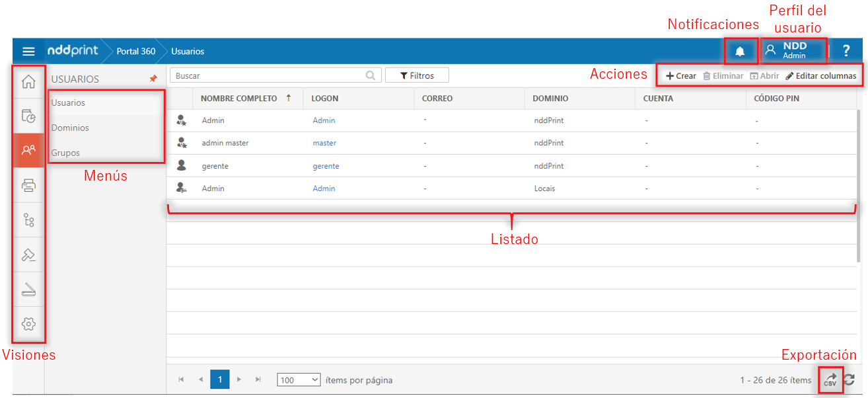Unpin the Usuarios side panel
Image resolution: width=868 pixels, height=398 pixels.
153,79
